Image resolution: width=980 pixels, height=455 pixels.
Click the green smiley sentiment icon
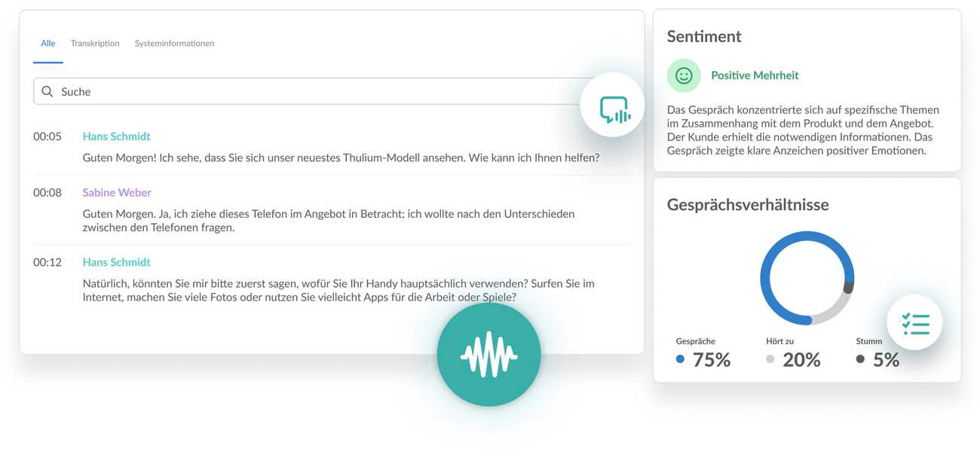pyautogui.click(x=683, y=75)
